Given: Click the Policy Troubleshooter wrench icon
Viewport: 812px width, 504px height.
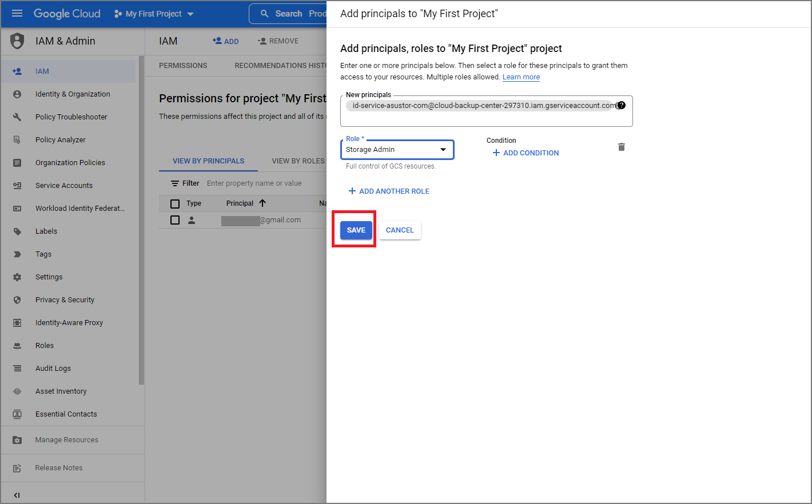Looking at the screenshot, I should (x=17, y=117).
